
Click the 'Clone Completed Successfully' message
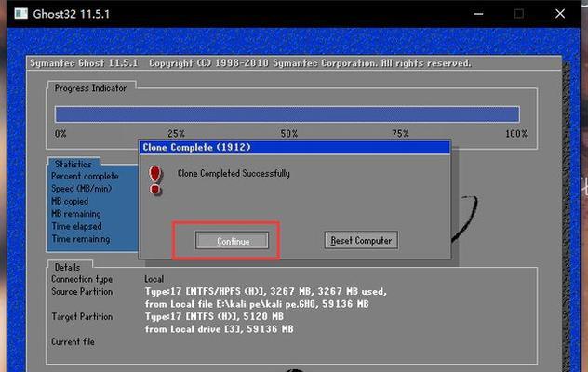click(x=234, y=173)
